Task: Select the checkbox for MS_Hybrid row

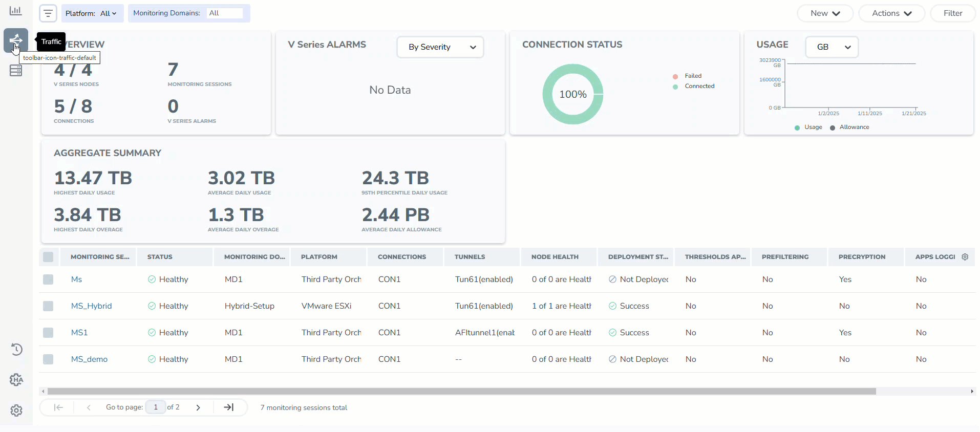Action: pos(48,306)
